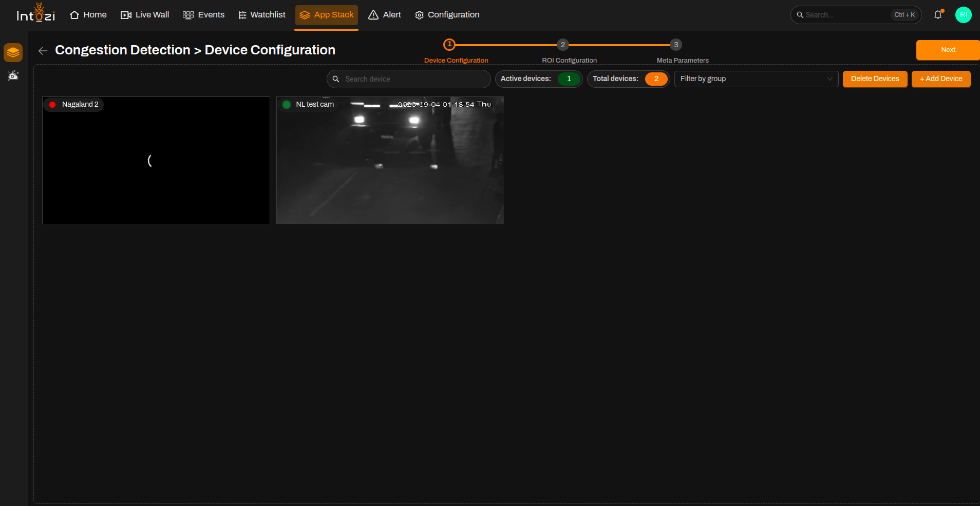Click the Total devices count badge
Viewport: 980px width, 506px height.
coord(656,79)
